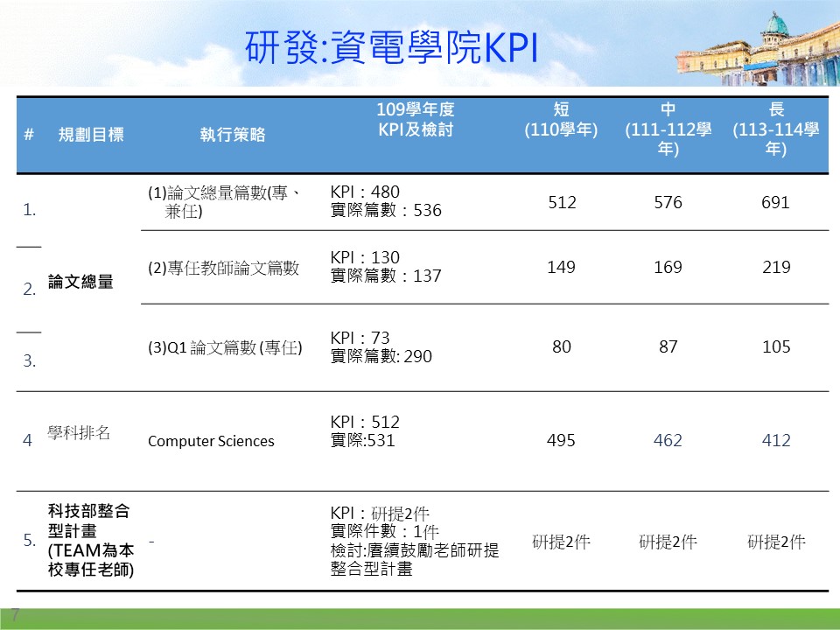Click the KPI：研提2件 text

(380, 514)
